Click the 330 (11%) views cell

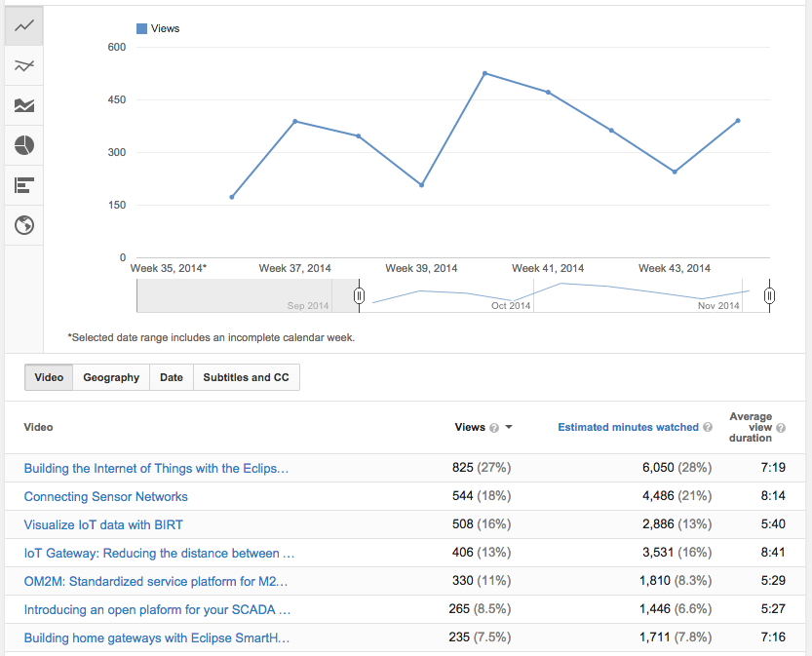[482, 580]
